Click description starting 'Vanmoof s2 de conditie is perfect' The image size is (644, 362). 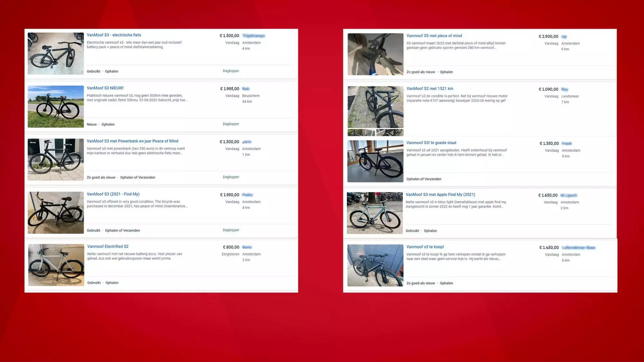(x=457, y=98)
